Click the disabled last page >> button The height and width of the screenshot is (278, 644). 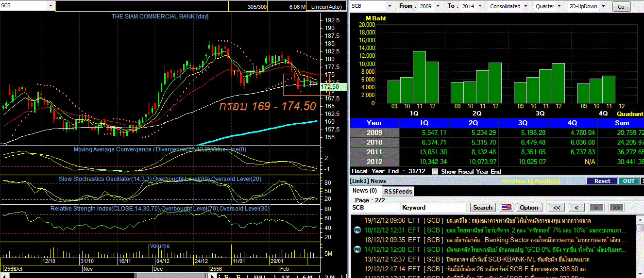pyautogui.click(x=616, y=208)
